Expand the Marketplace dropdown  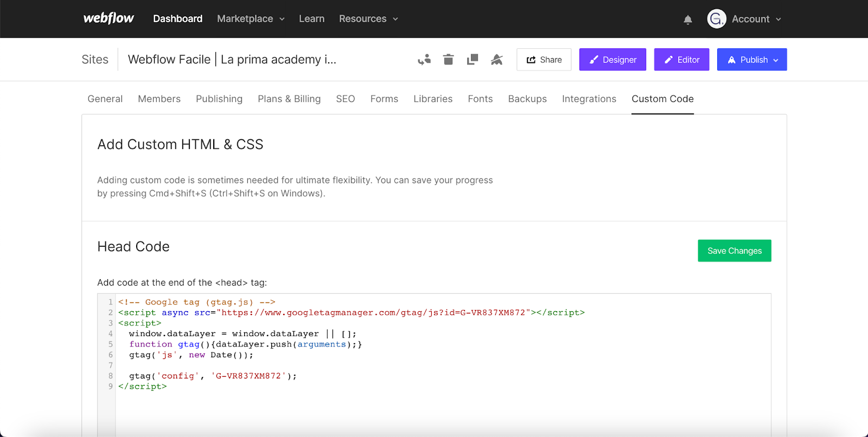coord(251,19)
